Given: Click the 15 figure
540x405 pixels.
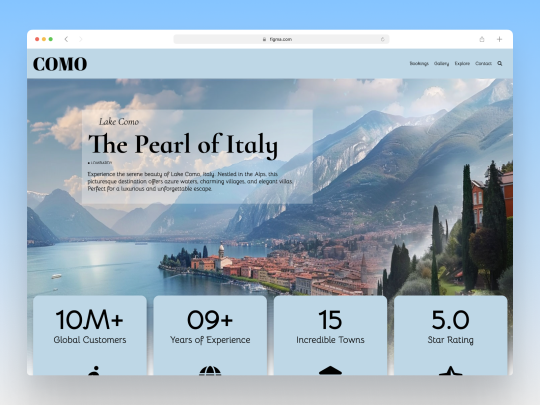Looking at the screenshot, I should point(330,320).
